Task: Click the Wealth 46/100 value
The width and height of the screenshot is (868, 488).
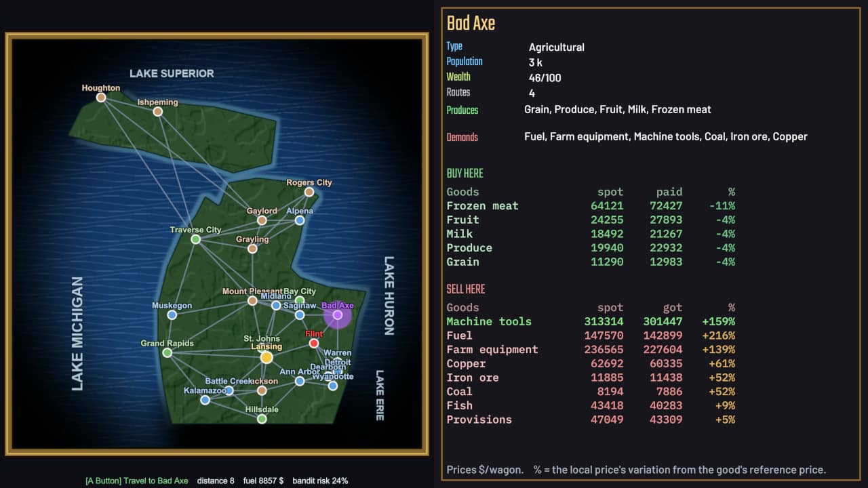Action: tap(545, 78)
